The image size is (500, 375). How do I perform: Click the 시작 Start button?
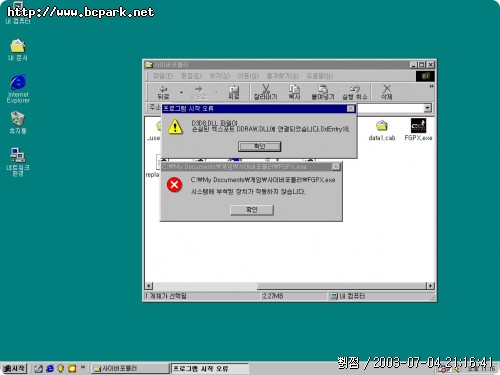(14, 368)
